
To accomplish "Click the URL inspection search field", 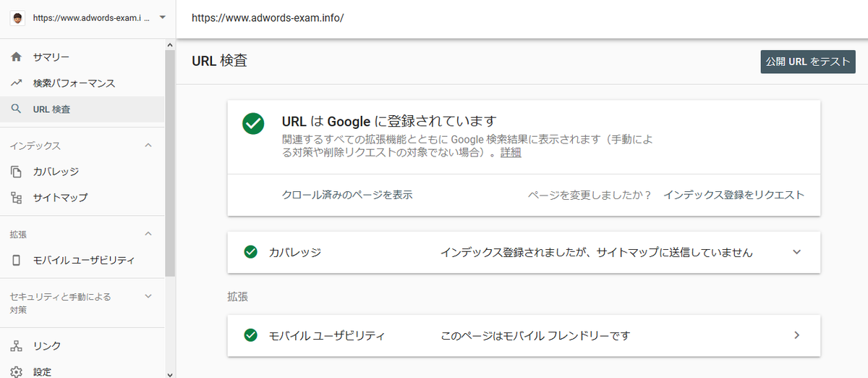I will (x=521, y=17).
